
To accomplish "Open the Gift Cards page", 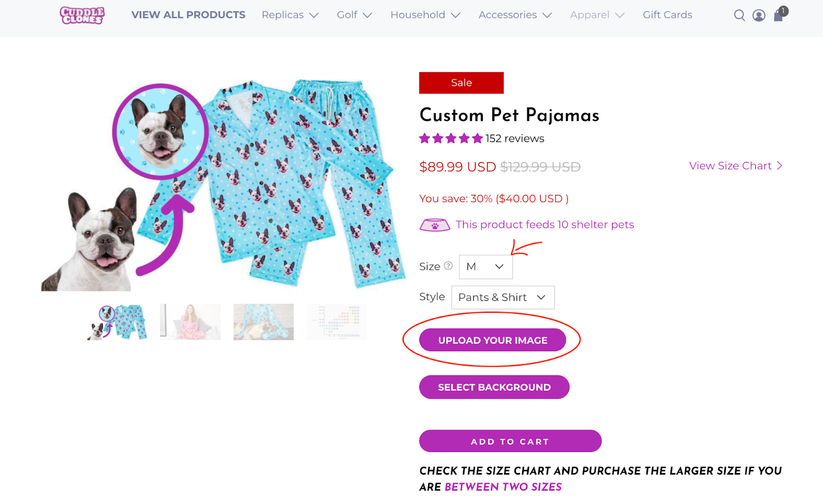I will (667, 15).
